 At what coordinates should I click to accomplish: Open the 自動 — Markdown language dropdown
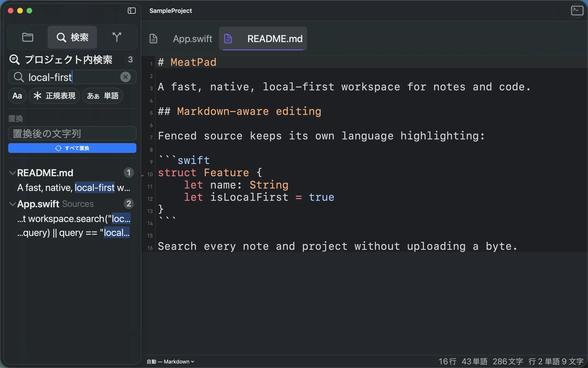coord(170,361)
